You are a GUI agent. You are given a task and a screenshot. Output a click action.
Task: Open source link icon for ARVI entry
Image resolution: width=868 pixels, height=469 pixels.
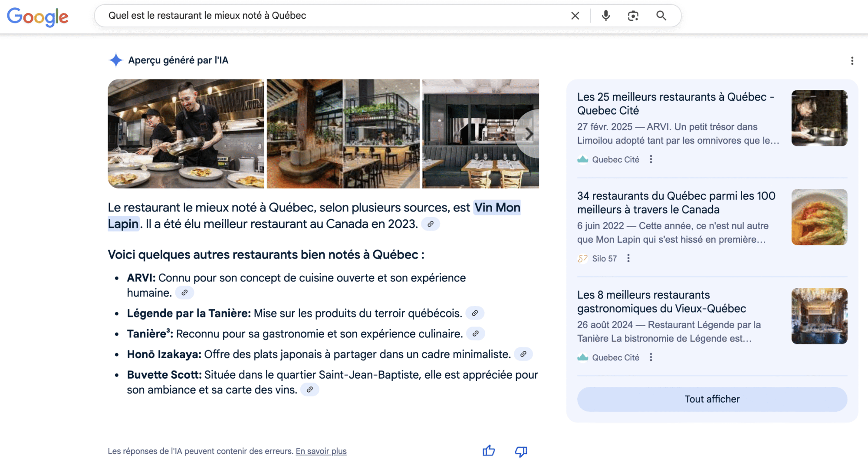point(184,293)
